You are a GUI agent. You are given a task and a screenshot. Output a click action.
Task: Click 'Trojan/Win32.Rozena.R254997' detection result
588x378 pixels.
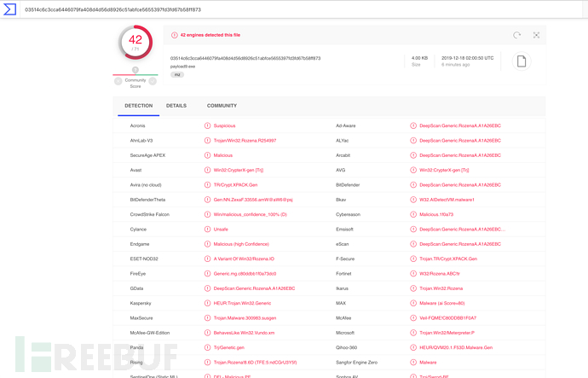[245, 141]
